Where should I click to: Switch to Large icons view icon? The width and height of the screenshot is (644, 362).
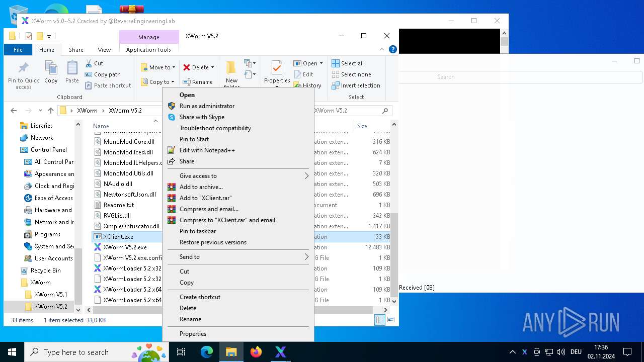coord(391,320)
